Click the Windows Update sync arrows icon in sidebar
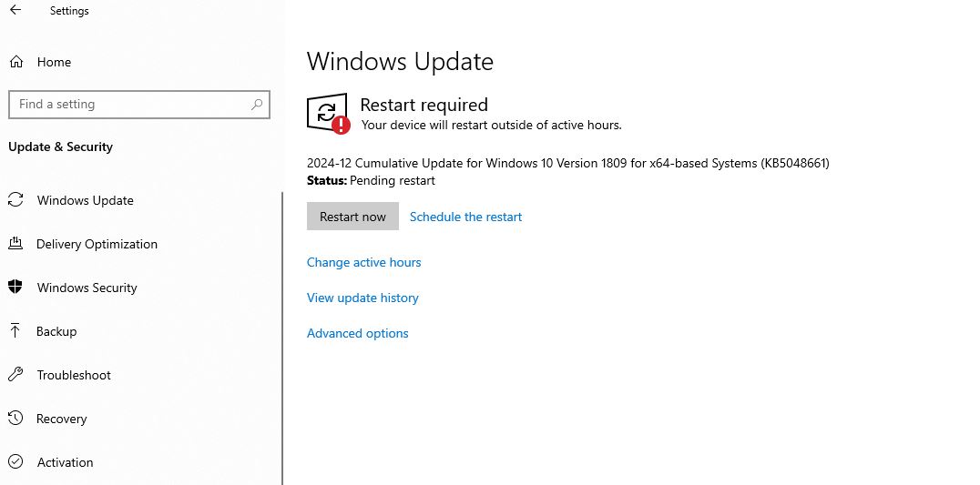This screenshot has height=485, width=980. 15,200
